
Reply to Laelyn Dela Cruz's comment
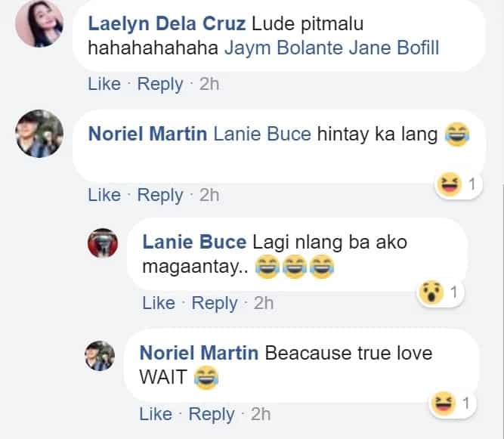160,85
